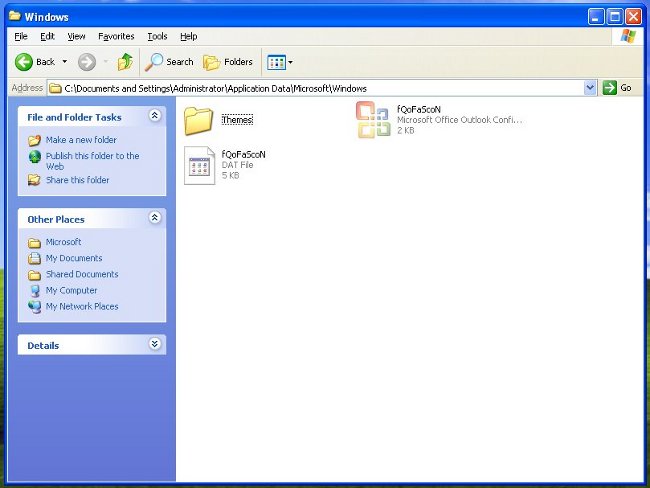Click the Back navigation arrow icon
The height and width of the screenshot is (488, 650).
click(x=24, y=62)
